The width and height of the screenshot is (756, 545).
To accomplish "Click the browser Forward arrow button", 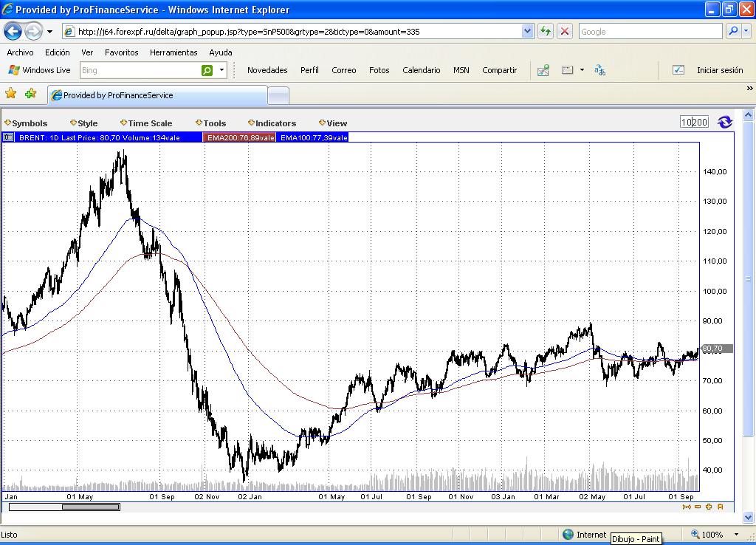I will 33,32.
